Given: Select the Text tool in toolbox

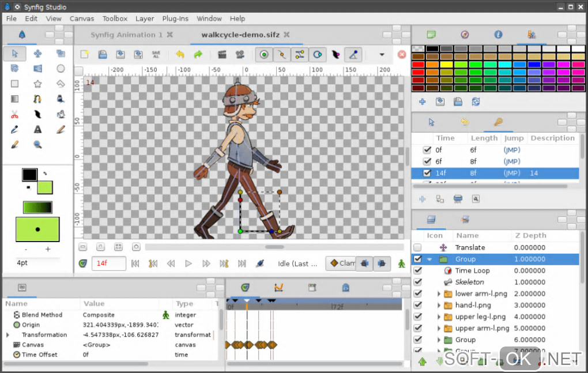Looking at the screenshot, I should coord(37,129).
